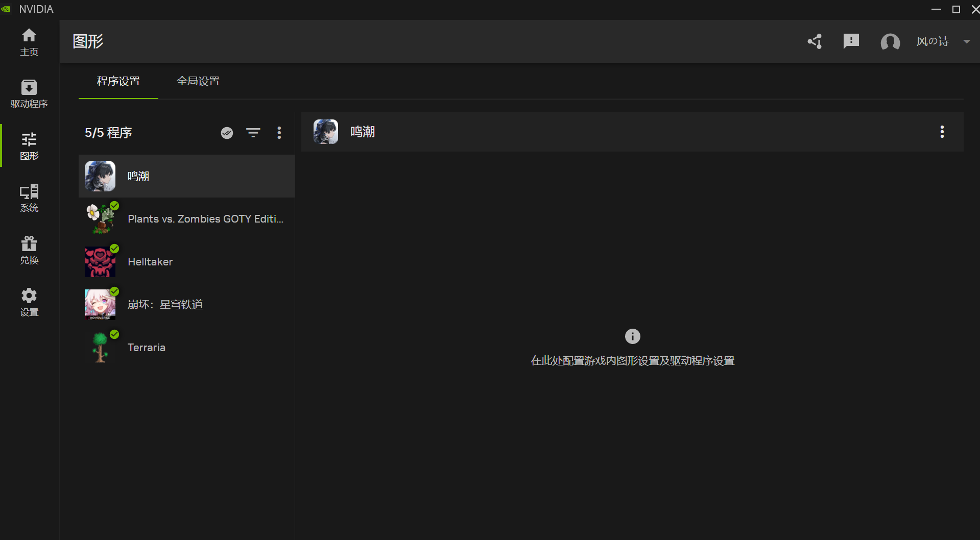Click the user avatar icon
980x540 pixels.
[x=890, y=41]
